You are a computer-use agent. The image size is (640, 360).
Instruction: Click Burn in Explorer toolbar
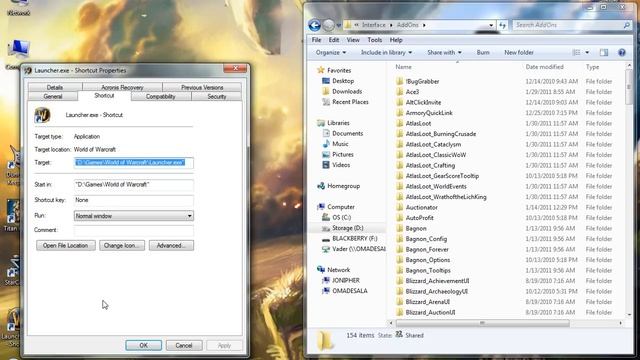(x=483, y=52)
